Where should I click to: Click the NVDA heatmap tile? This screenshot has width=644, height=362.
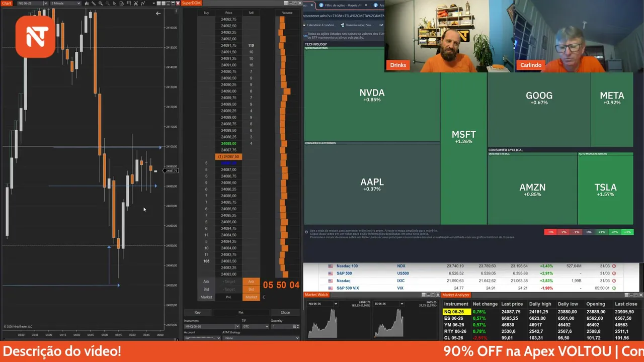[372, 95]
